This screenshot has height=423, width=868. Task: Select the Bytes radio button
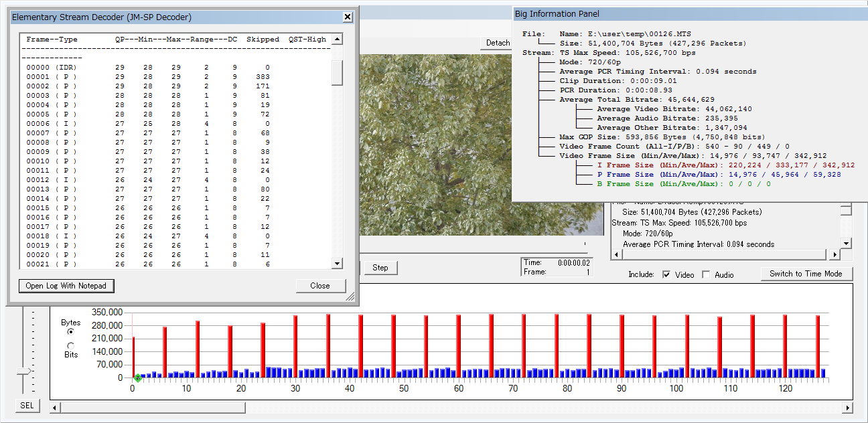tap(71, 331)
